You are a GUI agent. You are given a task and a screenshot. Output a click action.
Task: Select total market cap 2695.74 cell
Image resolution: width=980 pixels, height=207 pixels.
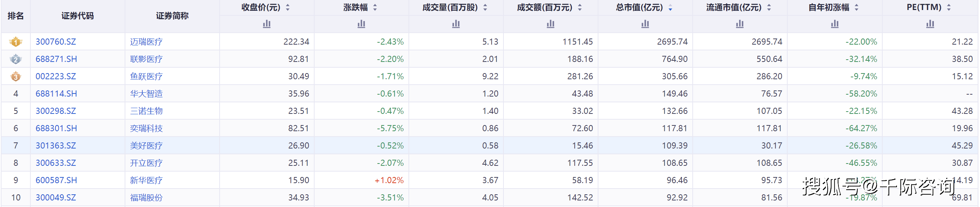645,42
